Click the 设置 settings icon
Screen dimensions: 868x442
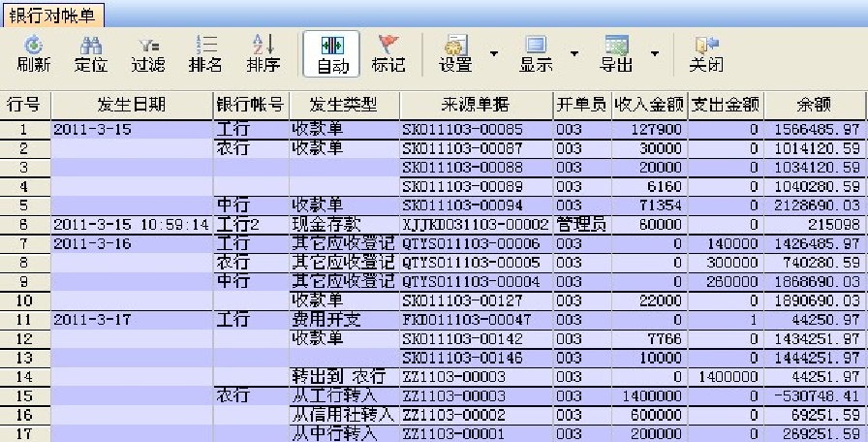pyautogui.click(x=455, y=46)
